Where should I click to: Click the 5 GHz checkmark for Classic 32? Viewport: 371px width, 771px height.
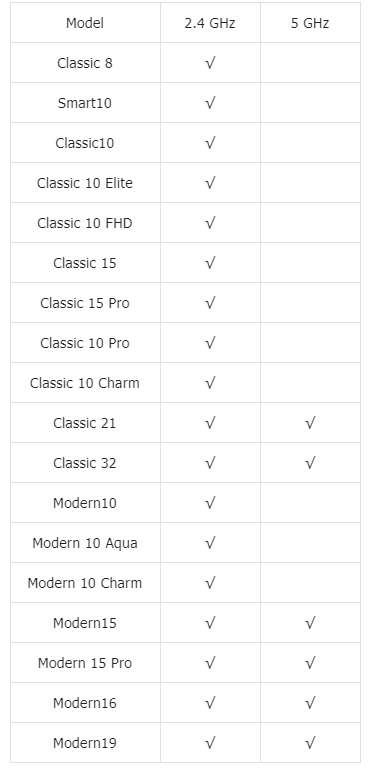pos(310,463)
